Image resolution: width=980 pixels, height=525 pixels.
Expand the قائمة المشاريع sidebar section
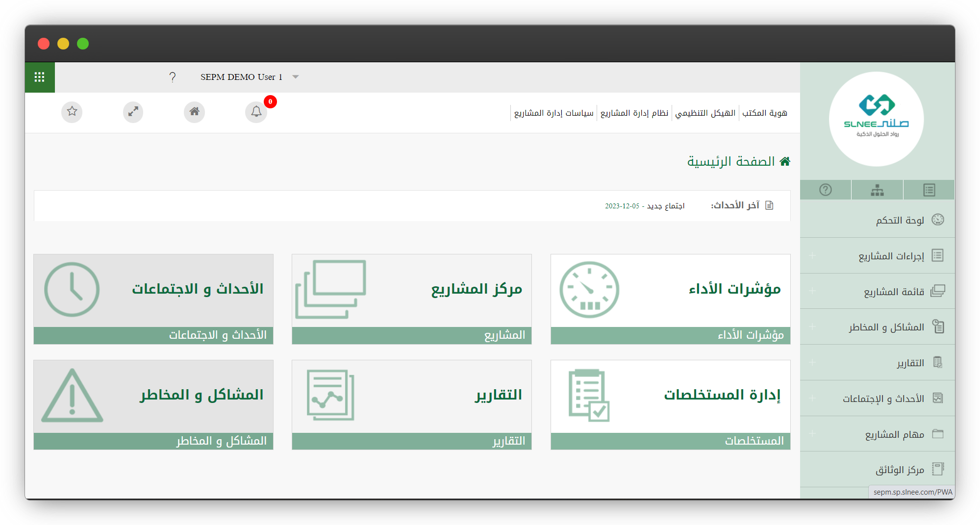[812, 291]
